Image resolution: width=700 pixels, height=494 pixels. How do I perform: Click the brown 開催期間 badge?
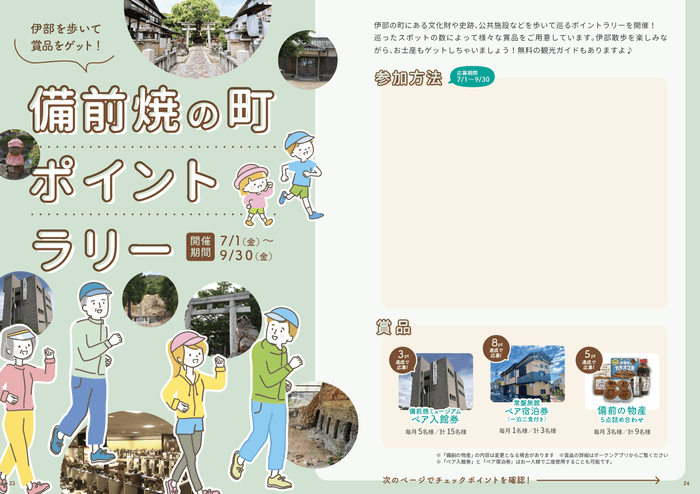click(x=200, y=247)
